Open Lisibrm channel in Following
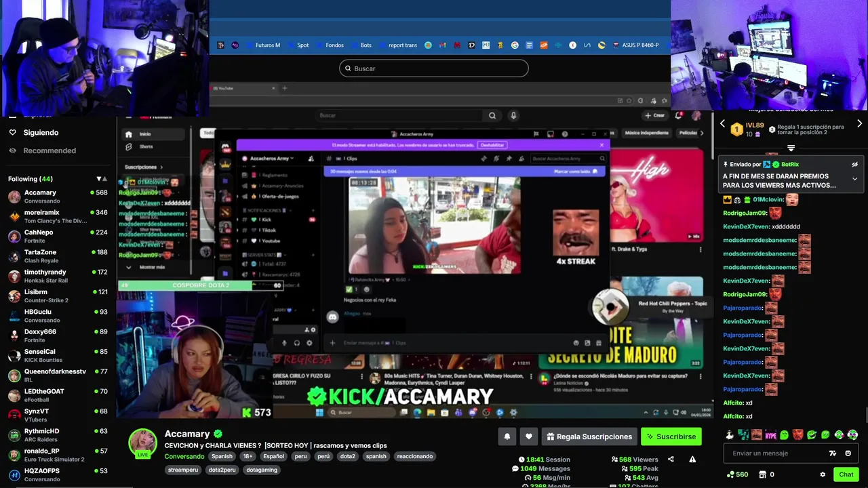The image size is (868, 488). tap(58, 296)
